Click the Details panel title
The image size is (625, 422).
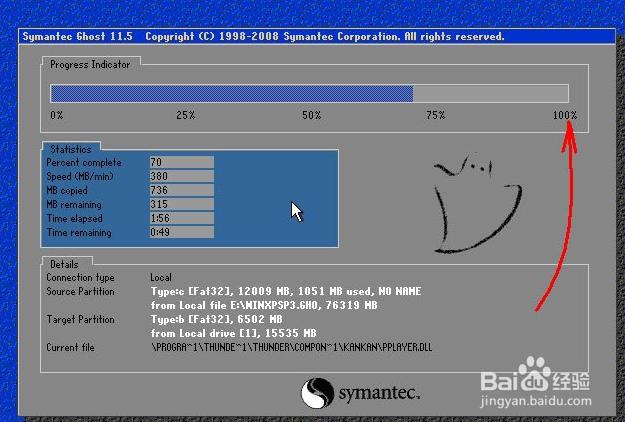coord(64,264)
